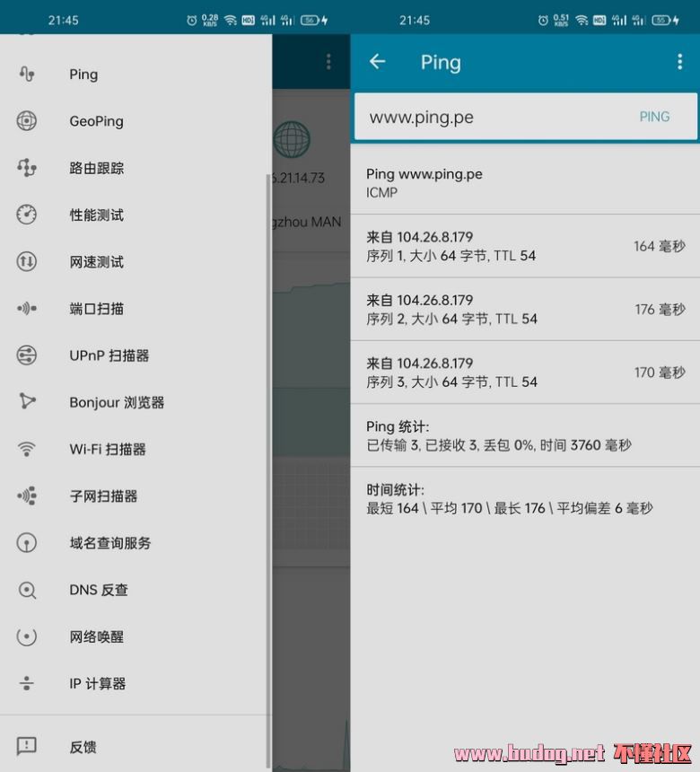The image size is (700, 772).
Task: Open the overflow menu in Ping header
Action: pos(679,62)
